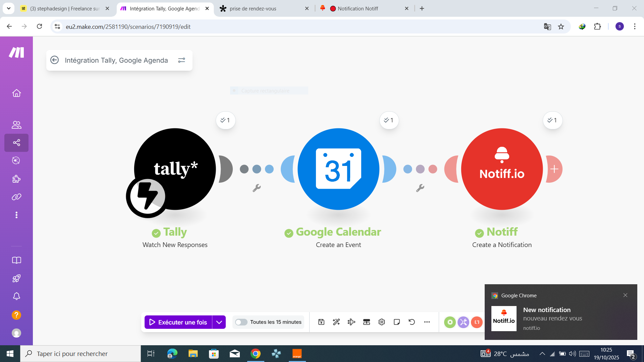Expand the Exécuter une fois dropdown arrow
This screenshot has height=362, width=644.
pos(219,322)
